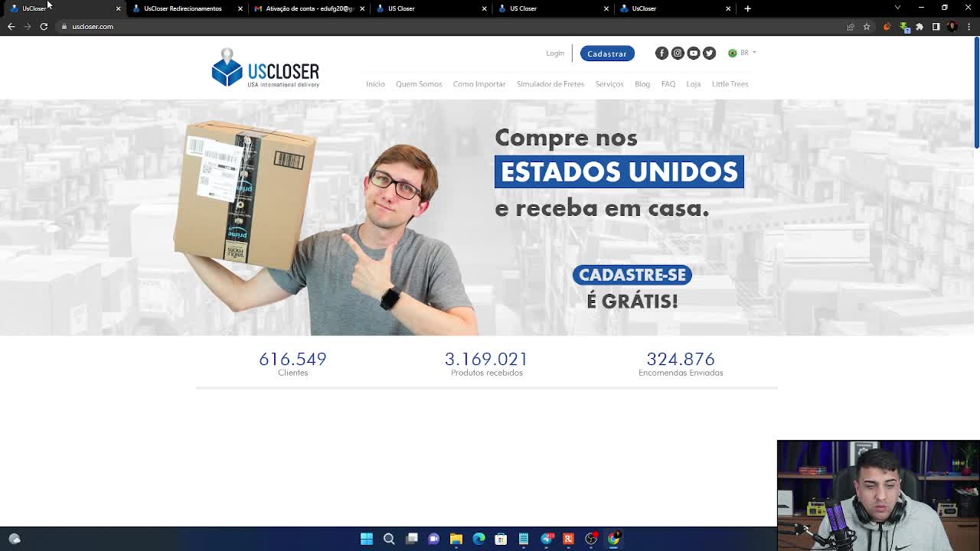Open Chrome extensions puzzle icon
The image size is (980, 551).
click(920, 27)
